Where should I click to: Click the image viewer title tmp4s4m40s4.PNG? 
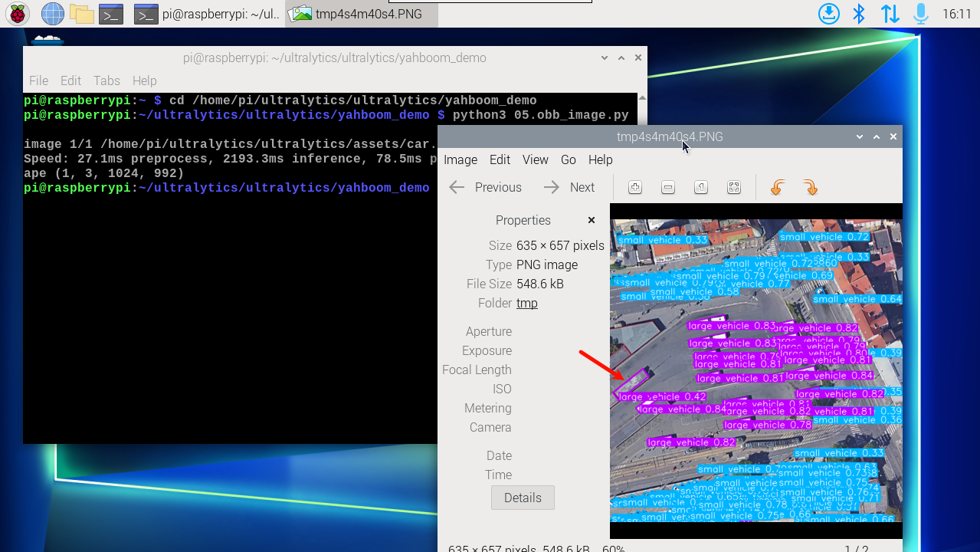coord(670,136)
